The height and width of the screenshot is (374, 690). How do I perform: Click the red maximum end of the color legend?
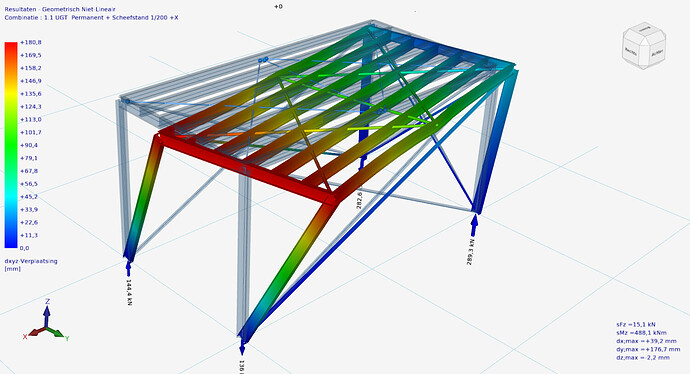click(x=11, y=46)
